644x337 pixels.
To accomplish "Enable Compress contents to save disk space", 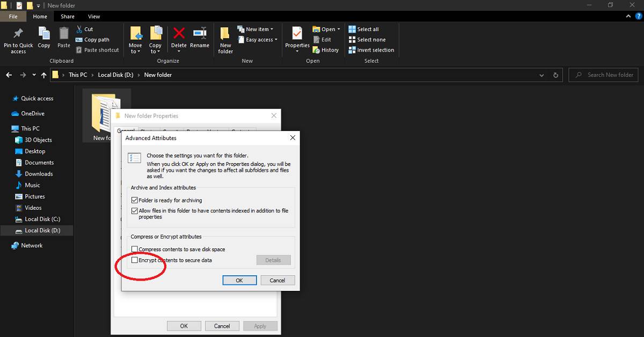I will pyautogui.click(x=135, y=250).
